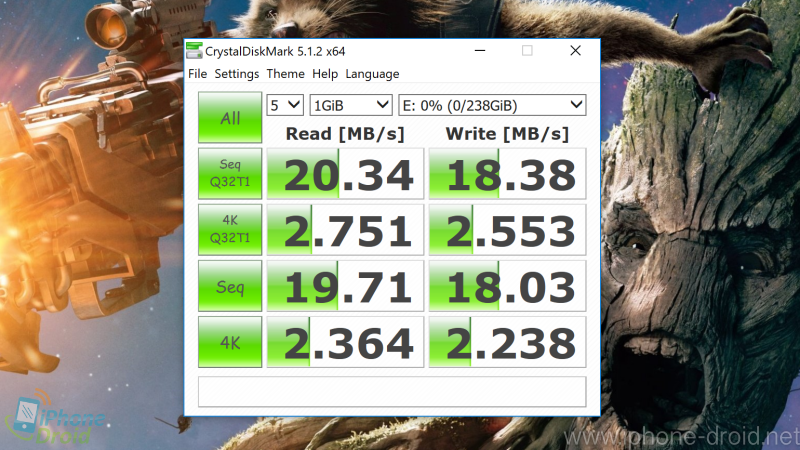Start the Seq Q32T1 test
The image size is (800, 450).
[230, 173]
